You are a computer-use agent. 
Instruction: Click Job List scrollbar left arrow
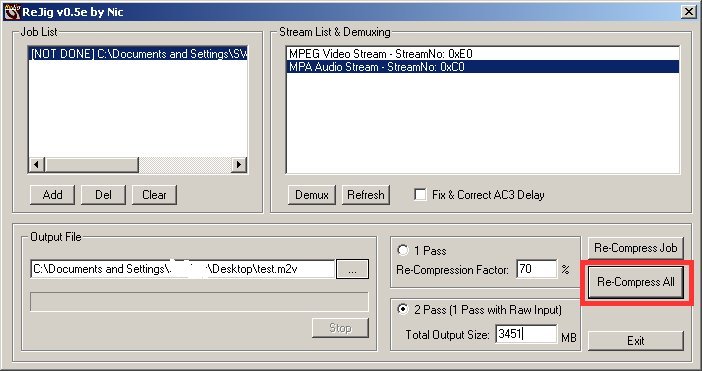(36, 165)
